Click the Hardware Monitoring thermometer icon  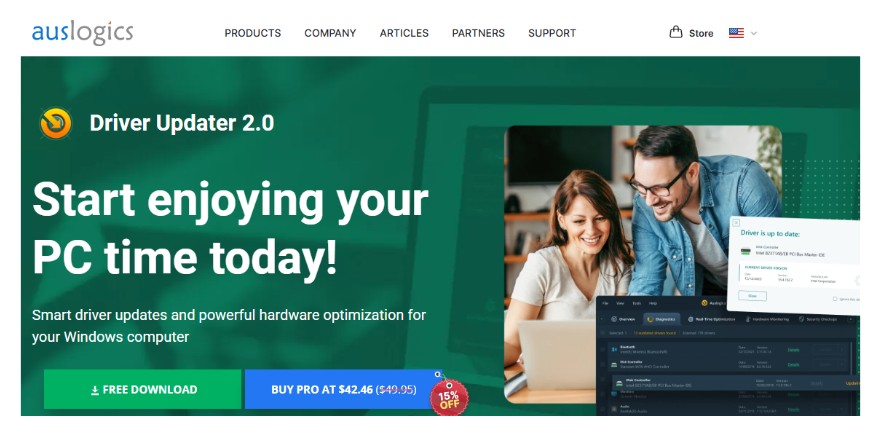(x=748, y=319)
